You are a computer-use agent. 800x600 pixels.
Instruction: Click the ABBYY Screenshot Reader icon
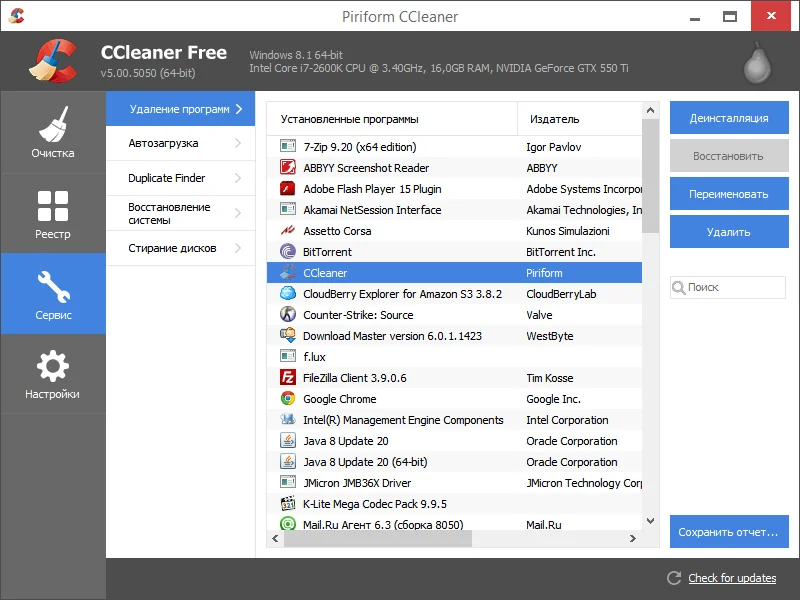[x=288, y=167]
